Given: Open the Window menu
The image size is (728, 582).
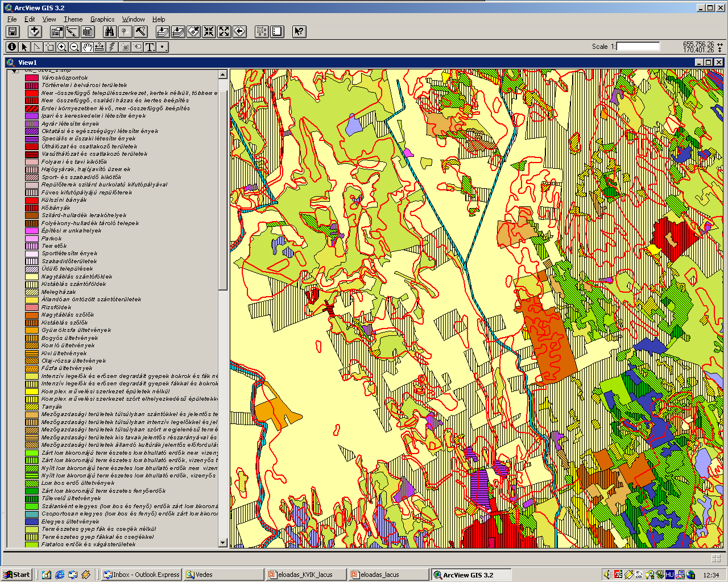Looking at the screenshot, I should point(133,19).
